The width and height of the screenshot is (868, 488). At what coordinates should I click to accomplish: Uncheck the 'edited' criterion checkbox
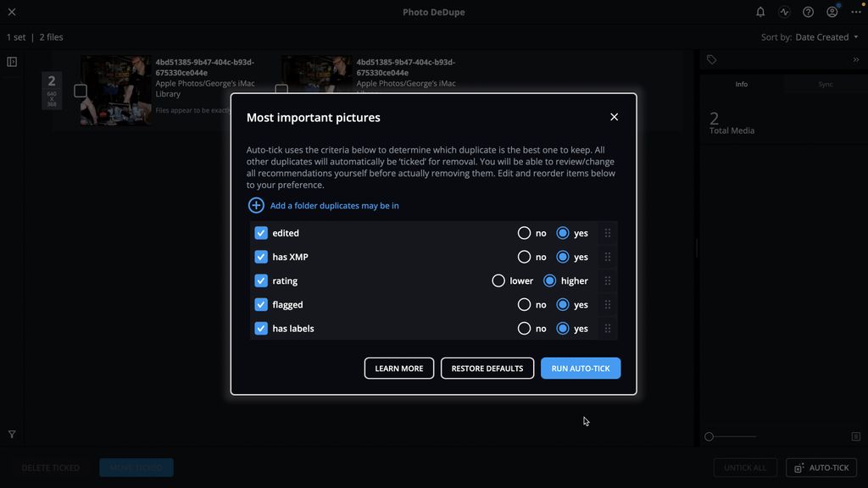point(261,233)
